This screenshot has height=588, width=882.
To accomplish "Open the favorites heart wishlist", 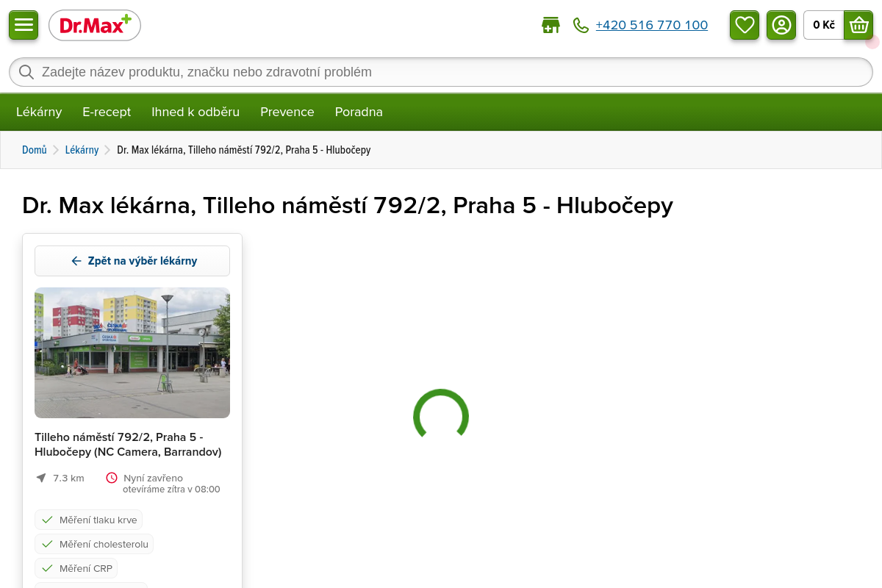I will coord(745,25).
